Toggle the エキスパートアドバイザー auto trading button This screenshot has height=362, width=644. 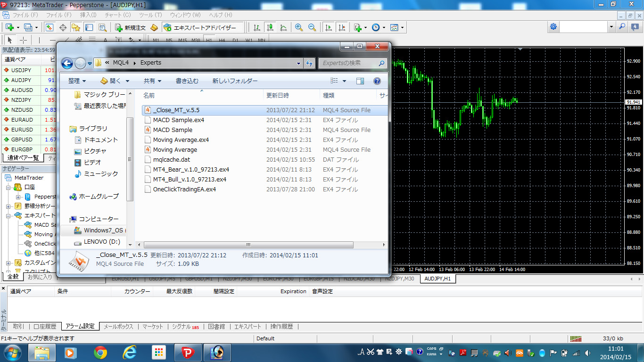pos(203,27)
